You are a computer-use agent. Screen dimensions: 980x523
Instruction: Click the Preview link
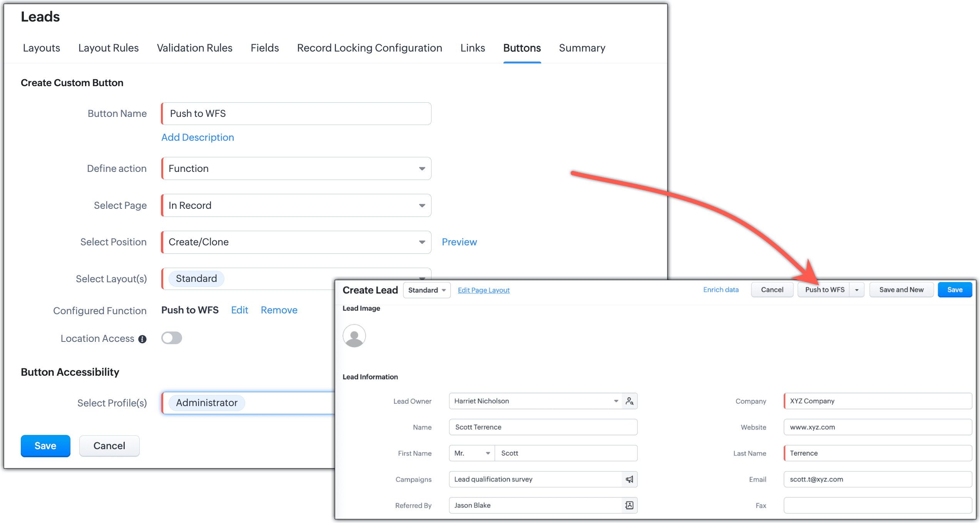click(459, 242)
